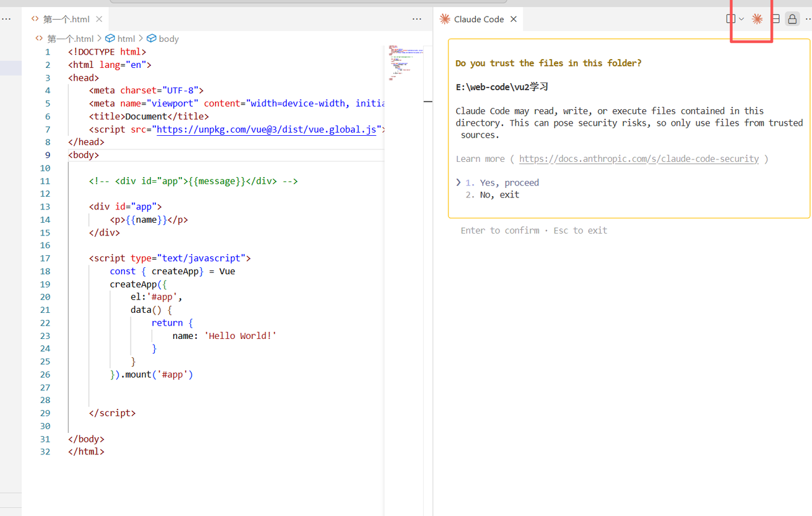Click the closing </html> tag line
812x516 pixels.
(x=86, y=452)
